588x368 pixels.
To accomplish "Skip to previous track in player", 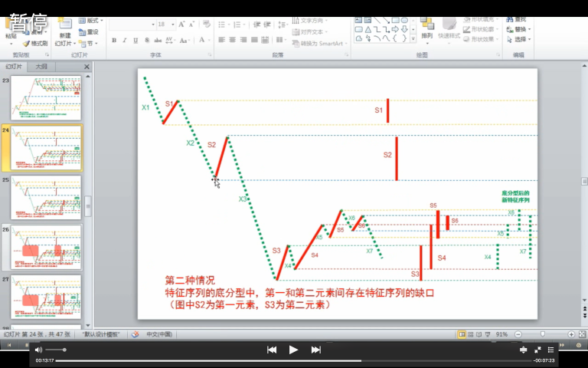I will coord(271,350).
